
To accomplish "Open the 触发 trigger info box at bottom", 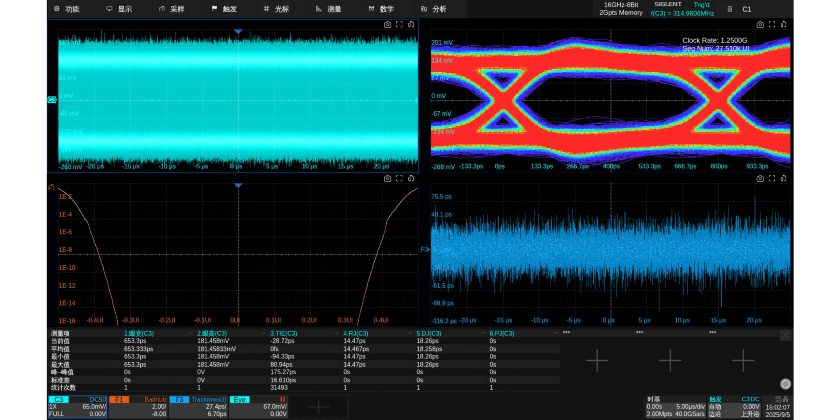I will pos(735,406).
